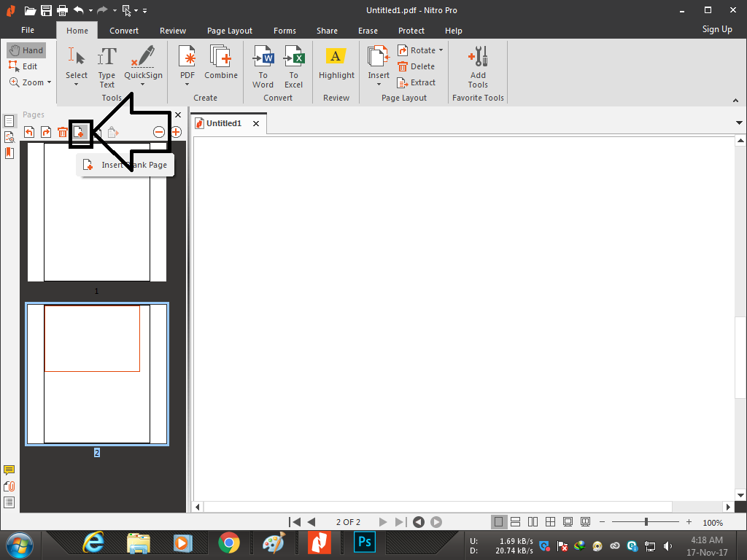The width and height of the screenshot is (747, 560).
Task: Switch to the Untitled1 document tab
Action: click(x=224, y=123)
